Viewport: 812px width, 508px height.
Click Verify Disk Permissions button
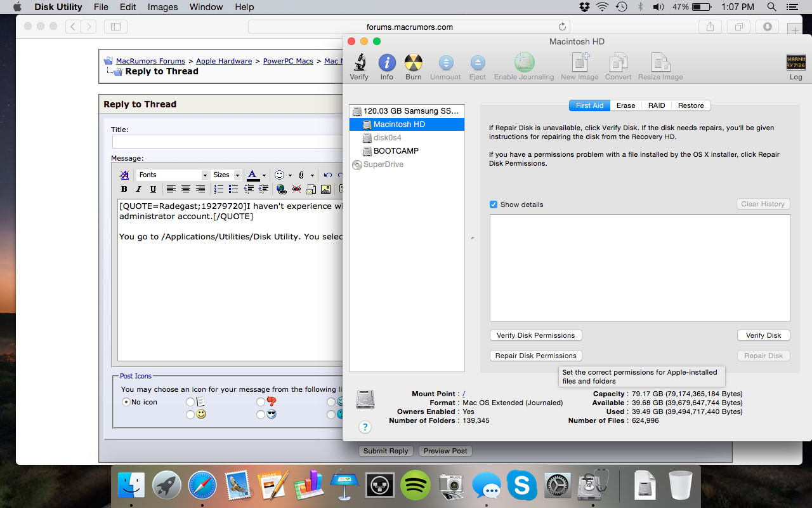click(535, 335)
